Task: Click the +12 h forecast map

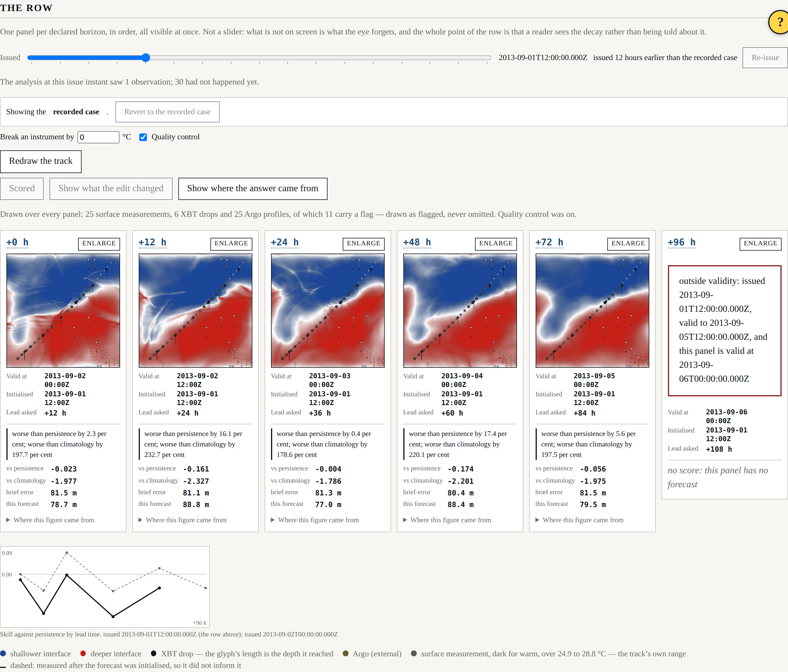Action: (x=196, y=311)
